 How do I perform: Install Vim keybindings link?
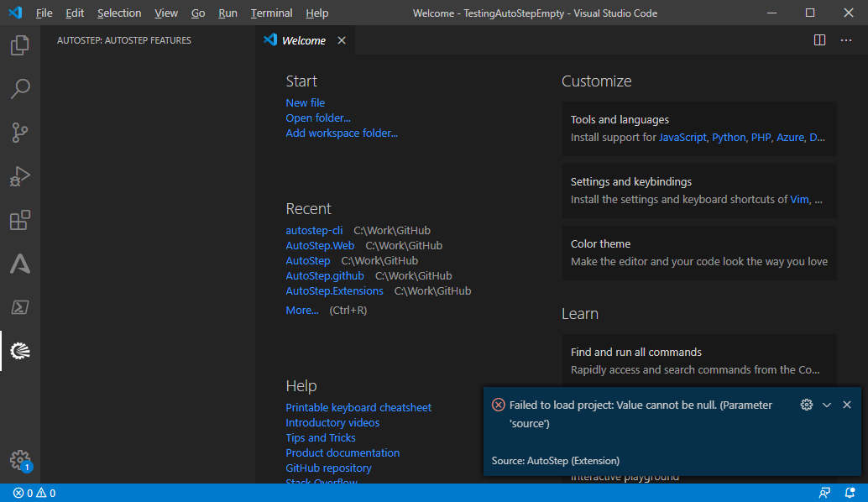(799, 199)
